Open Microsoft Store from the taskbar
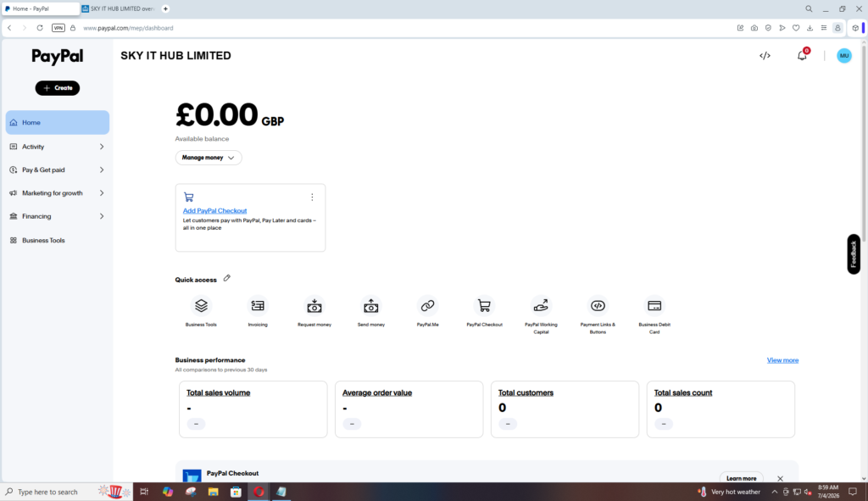This screenshot has width=868, height=501. pyautogui.click(x=236, y=492)
